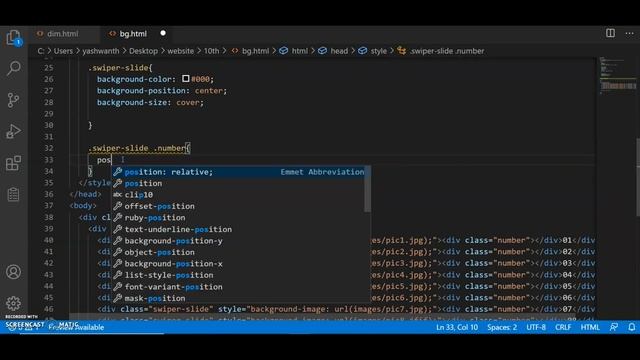This screenshot has width=640, height=360.
Task: Click the Desktop breadcrumb
Action: click(143, 51)
